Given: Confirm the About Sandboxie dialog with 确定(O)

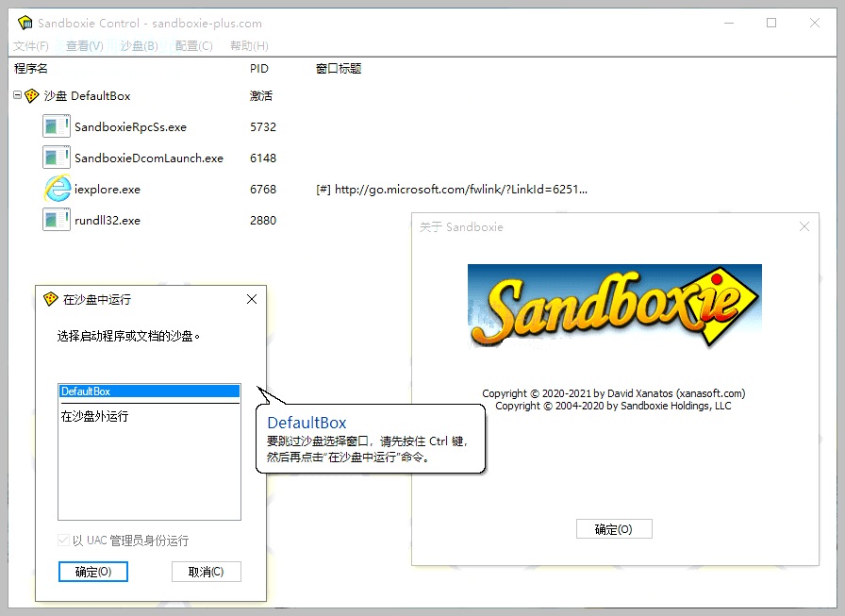Looking at the screenshot, I should point(613,529).
